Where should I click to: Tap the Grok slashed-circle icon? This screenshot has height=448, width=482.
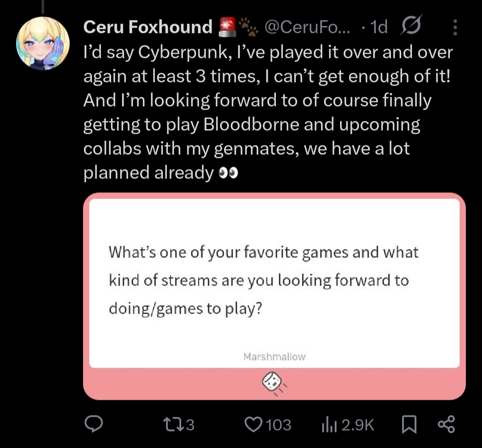coord(411,28)
